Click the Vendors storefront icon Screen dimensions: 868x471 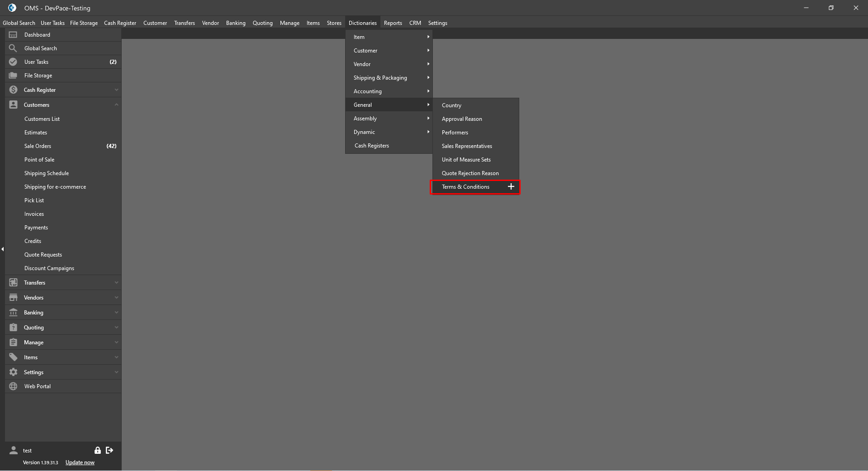13,298
